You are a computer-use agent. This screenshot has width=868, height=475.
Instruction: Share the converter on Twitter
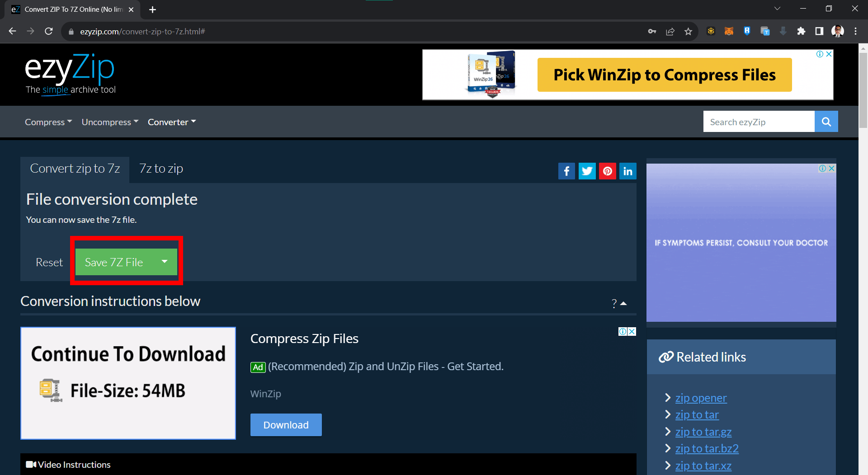[587, 171]
